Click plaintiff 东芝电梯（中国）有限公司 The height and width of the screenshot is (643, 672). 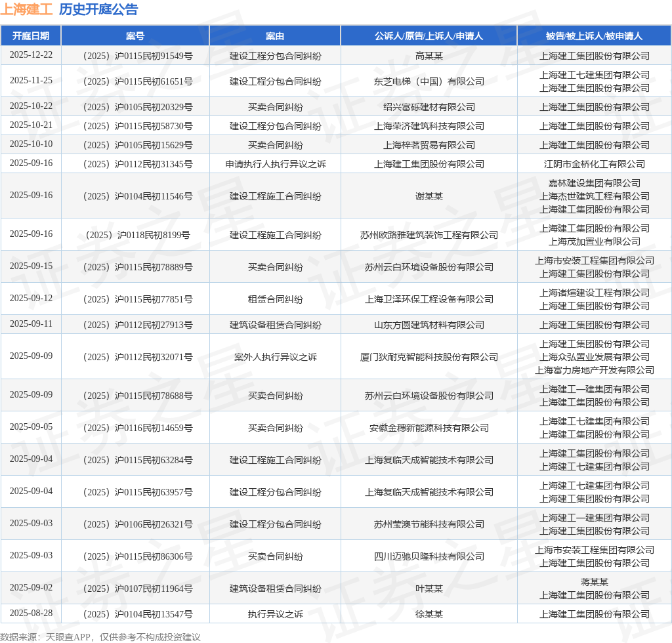pyautogui.click(x=429, y=81)
